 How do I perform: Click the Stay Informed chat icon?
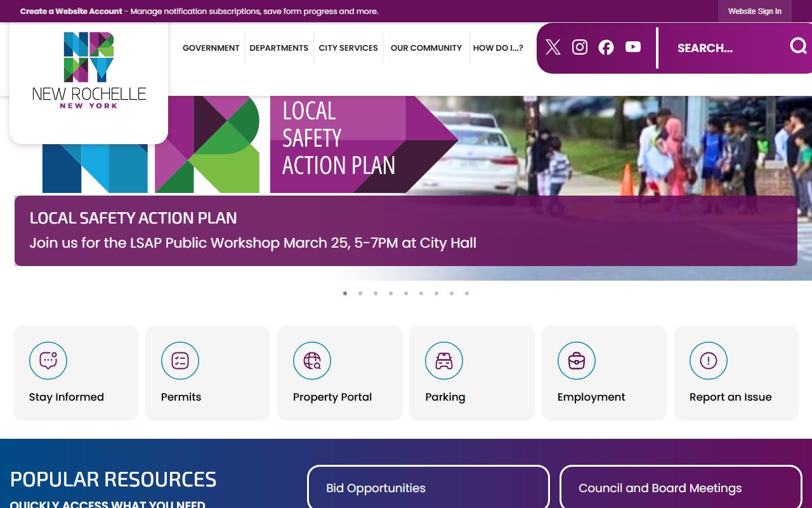coord(48,361)
